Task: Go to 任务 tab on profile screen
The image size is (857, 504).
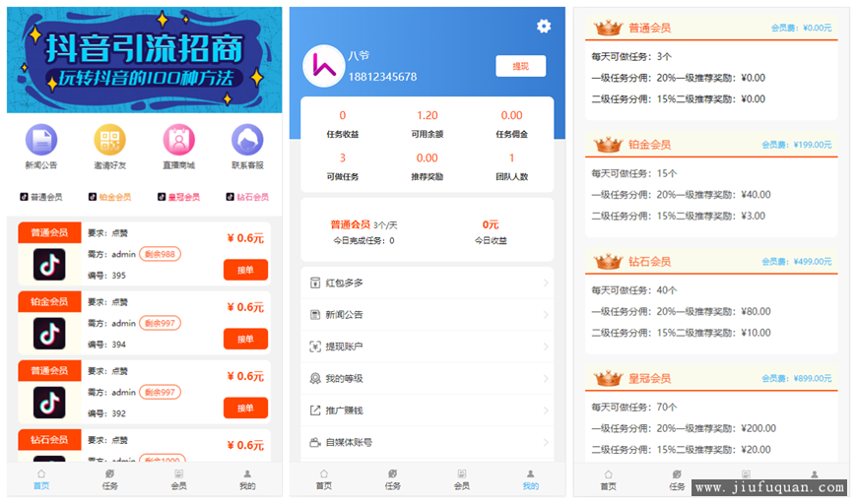Action: [x=392, y=479]
